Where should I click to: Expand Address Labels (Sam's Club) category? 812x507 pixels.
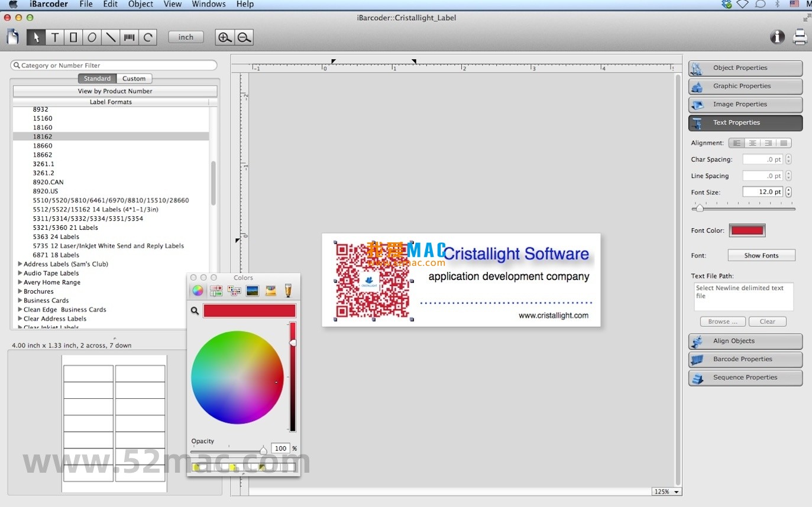(x=20, y=264)
